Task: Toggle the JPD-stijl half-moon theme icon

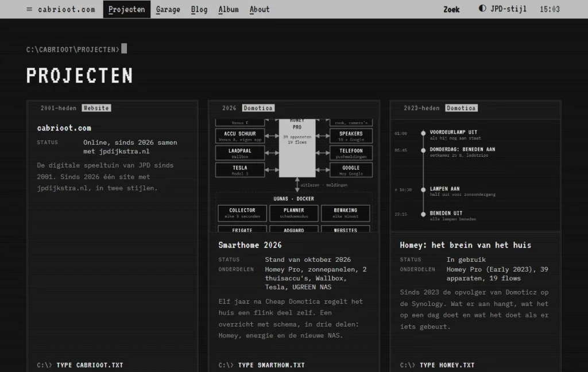Action: [482, 9]
